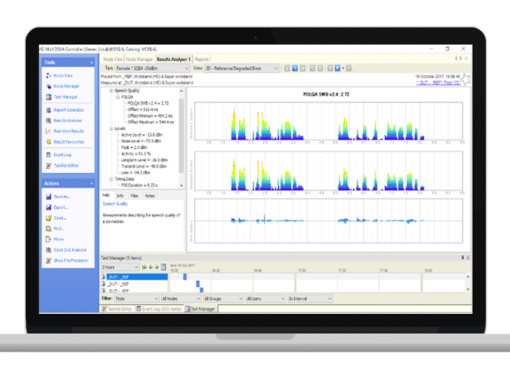Open the 2 hours interval dropdown
Screen dimensions: 510x382
tap(120, 267)
